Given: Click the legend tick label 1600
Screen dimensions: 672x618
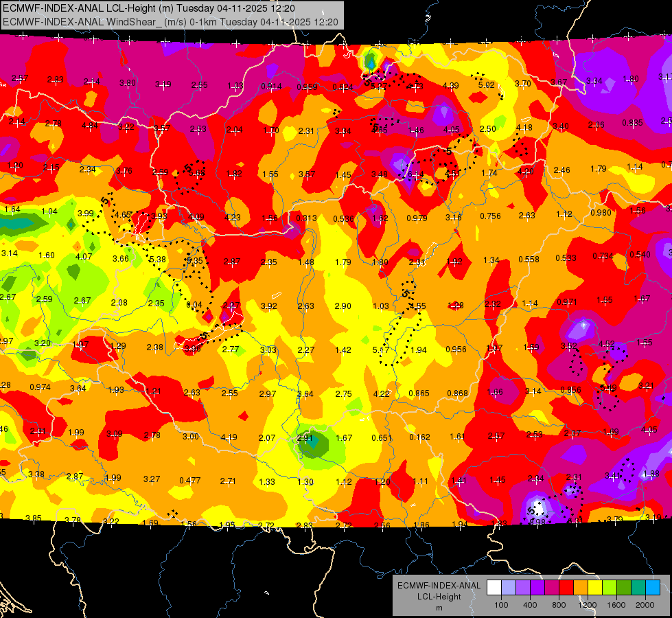Looking at the screenshot, I should pos(616,605).
